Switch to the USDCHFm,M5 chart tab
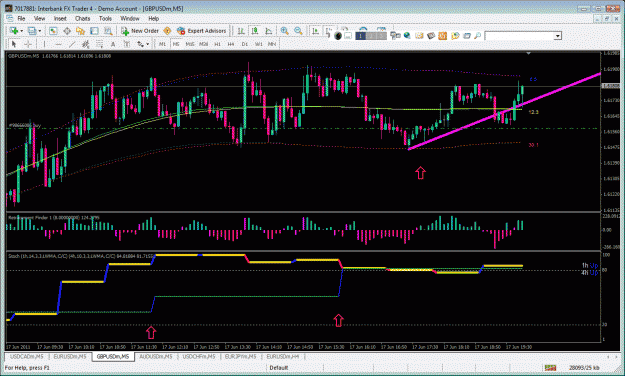Image resolution: width=625 pixels, height=376 pixels. pyautogui.click(x=199, y=356)
